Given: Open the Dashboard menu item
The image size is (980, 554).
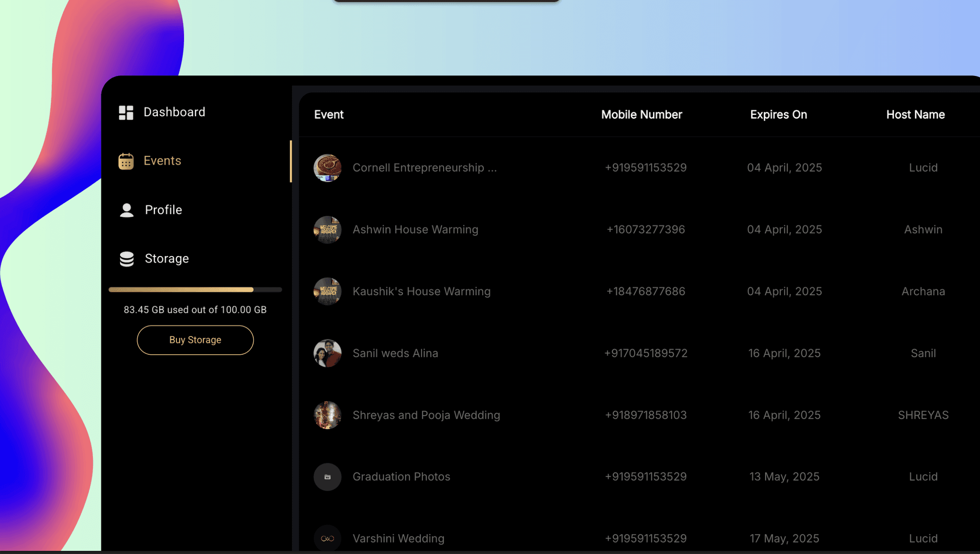Looking at the screenshot, I should click(x=174, y=112).
